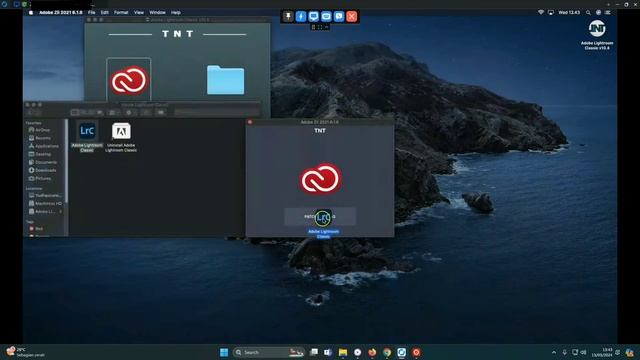Select Desktop in Finder sidebar
The image size is (640, 360).
point(40,154)
